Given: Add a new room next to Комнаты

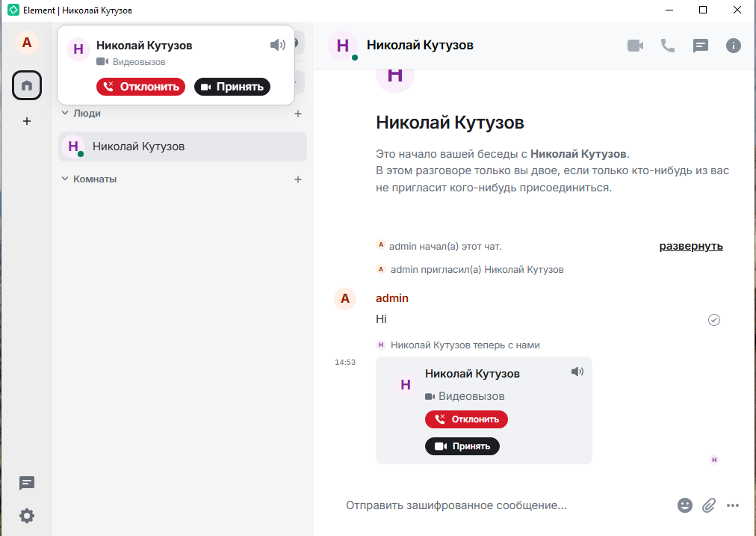Looking at the screenshot, I should (x=298, y=179).
